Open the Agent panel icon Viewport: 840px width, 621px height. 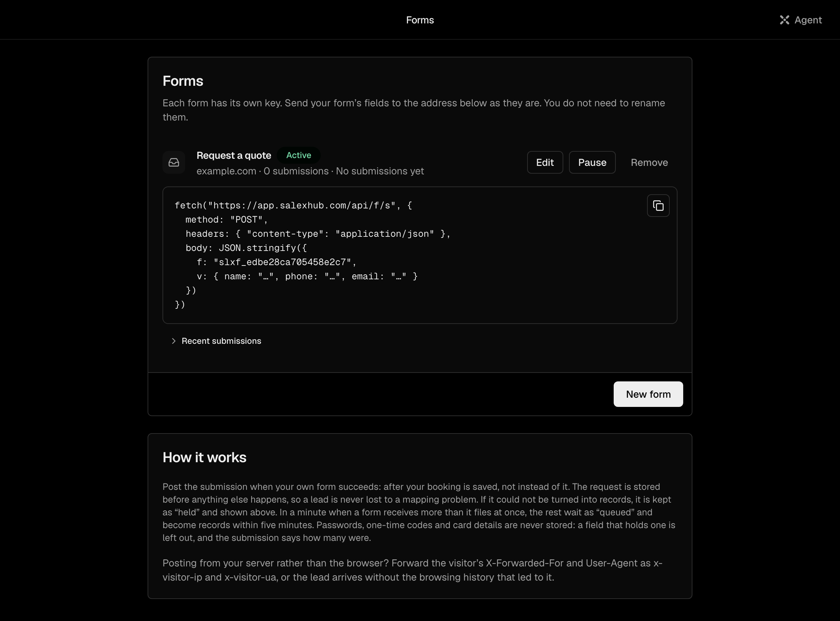tap(784, 20)
